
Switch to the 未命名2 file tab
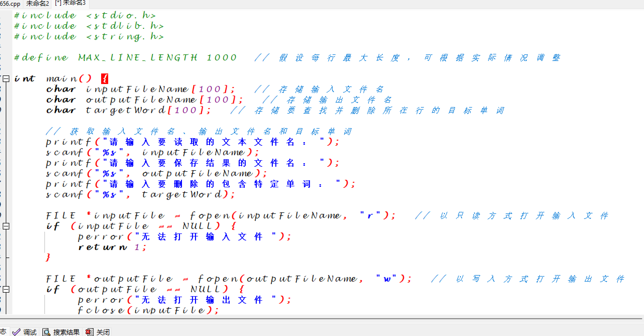37,4
